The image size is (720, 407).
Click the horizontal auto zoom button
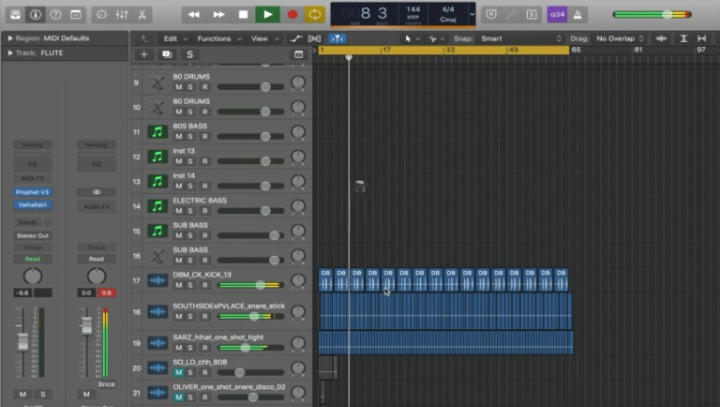click(702, 39)
